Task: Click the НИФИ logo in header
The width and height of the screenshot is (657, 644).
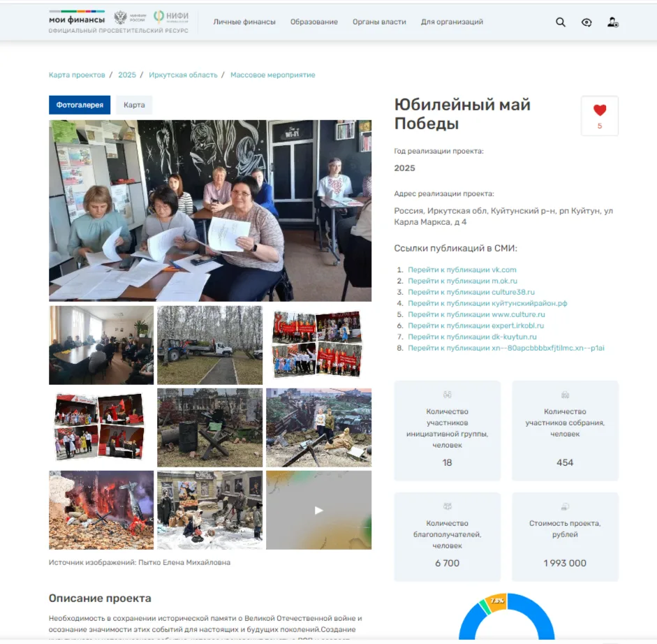Action: click(x=171, y=17)
